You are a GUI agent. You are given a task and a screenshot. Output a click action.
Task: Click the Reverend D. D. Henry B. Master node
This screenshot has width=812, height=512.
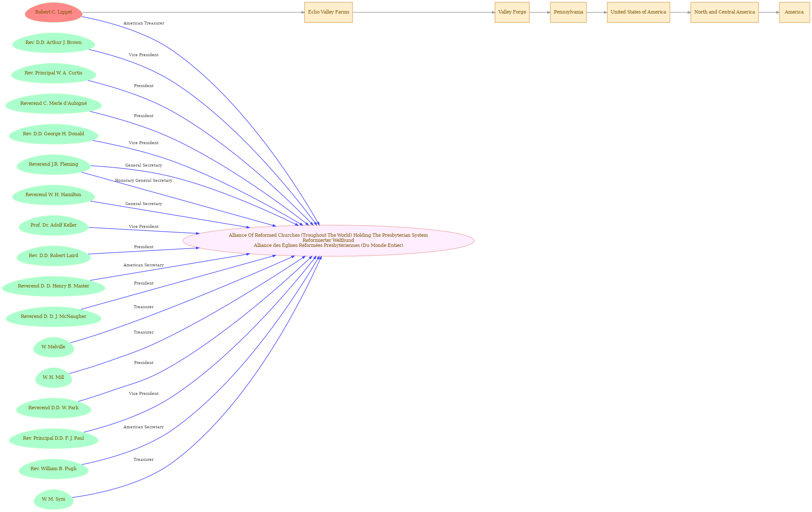(x=54, y=286)
